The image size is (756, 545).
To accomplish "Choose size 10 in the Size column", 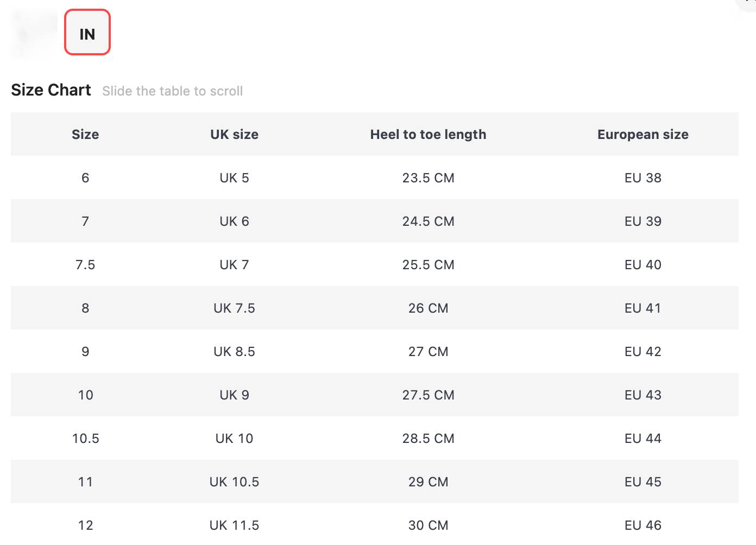I will point(85,395).
